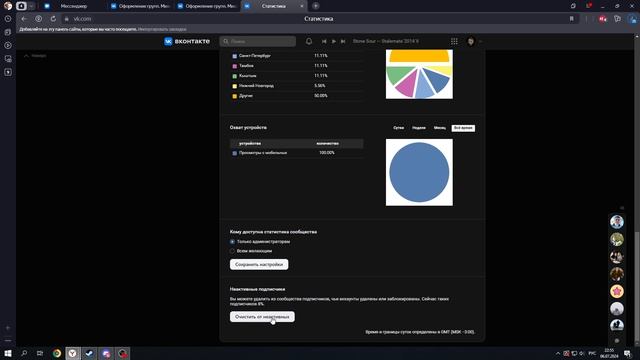Select Месяц period for device reach

tap(440, 128)
